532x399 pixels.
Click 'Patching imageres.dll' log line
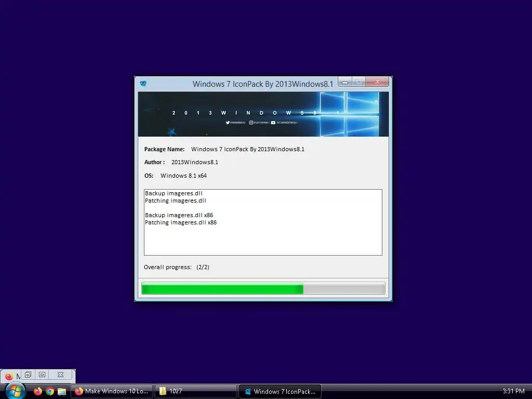pos(176,201)
